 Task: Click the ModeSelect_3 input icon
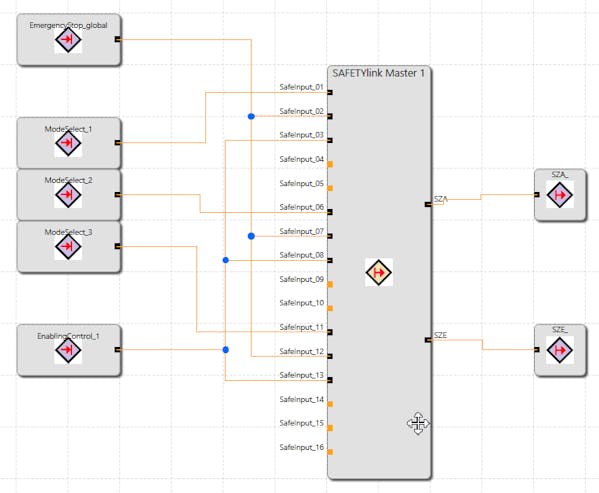pyautogui.click(x=68, y=247)
